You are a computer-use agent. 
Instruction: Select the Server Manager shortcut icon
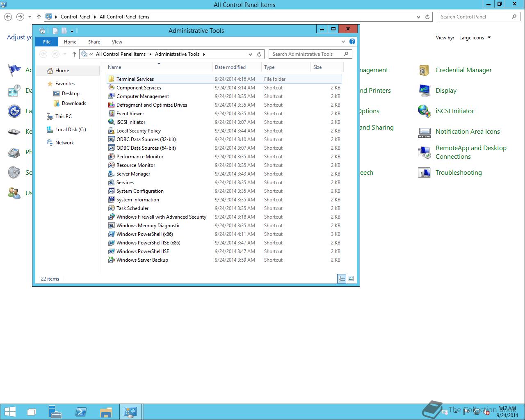pos(111,173)
